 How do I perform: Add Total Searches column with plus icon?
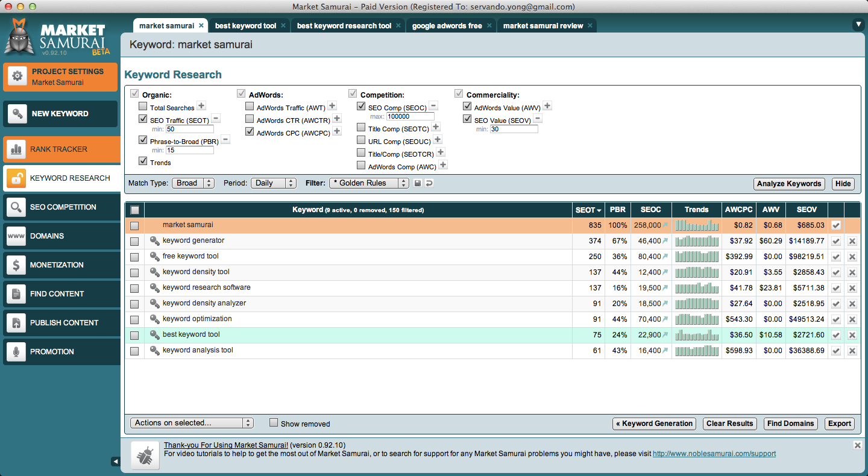coord(201,106)
